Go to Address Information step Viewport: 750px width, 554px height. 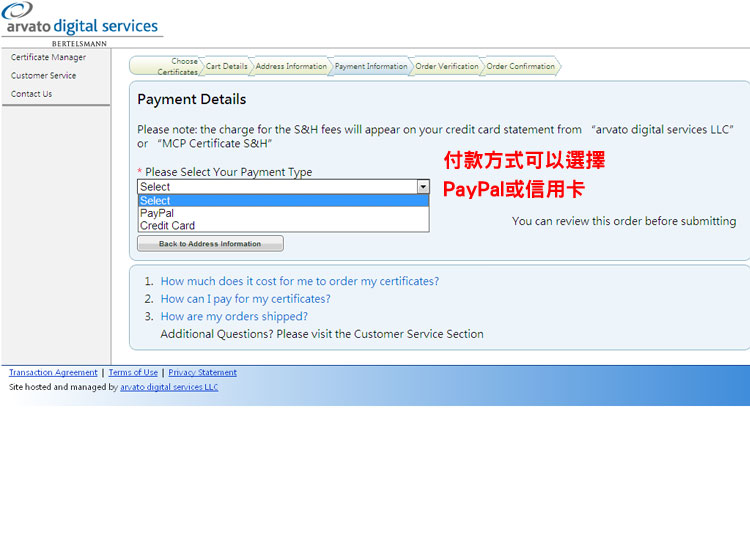291,66
